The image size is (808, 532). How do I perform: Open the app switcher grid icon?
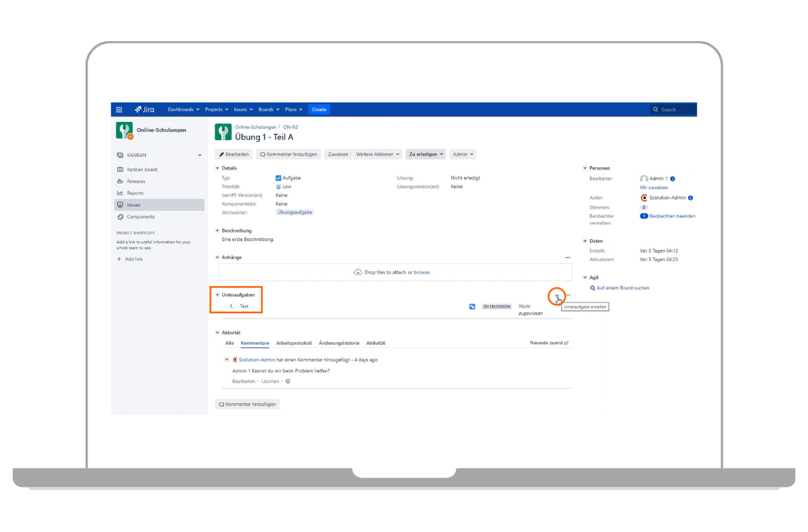coord(119,110)
